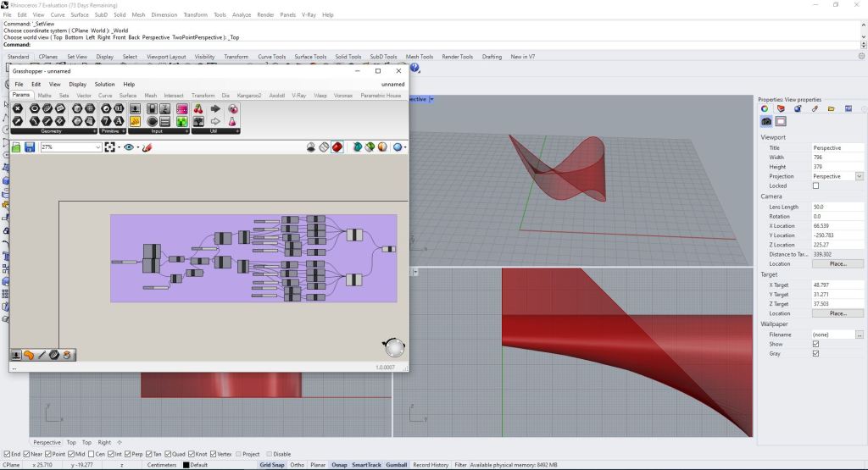Viewport: 868px width, 470px height.
Task: Click the Place button for Camera location
Action: pos(837,263)
